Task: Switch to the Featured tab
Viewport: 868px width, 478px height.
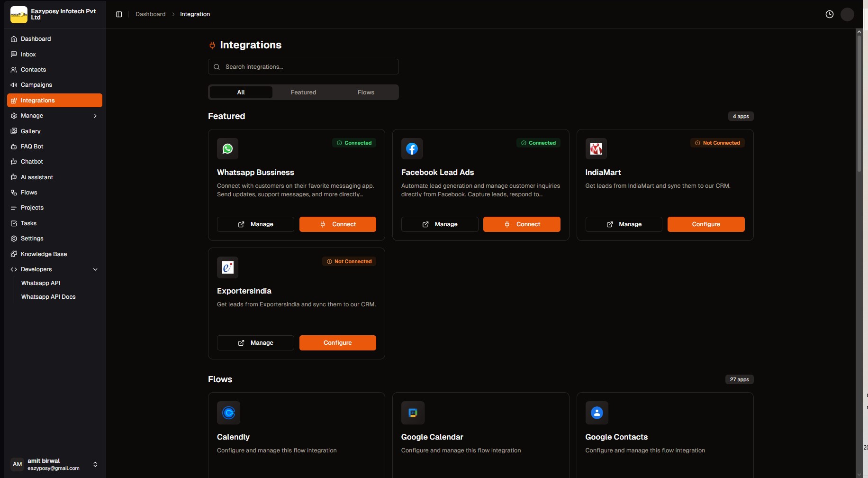Action: [x=303, y=92]
